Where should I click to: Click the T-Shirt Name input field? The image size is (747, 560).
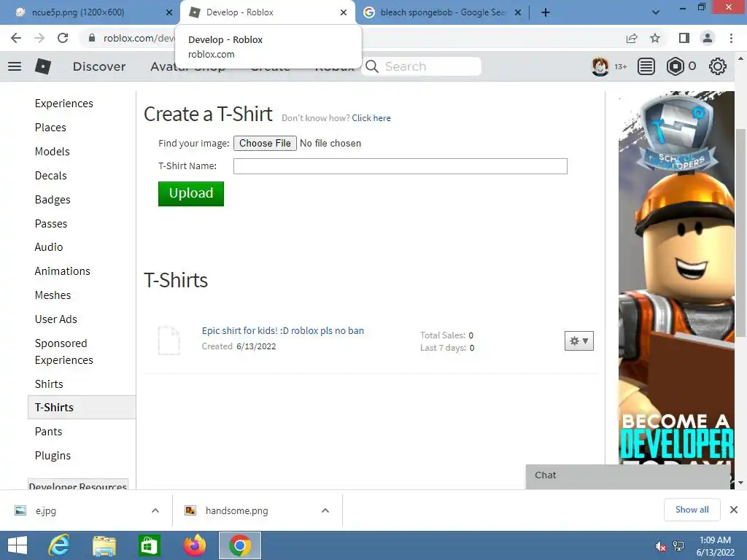click(400, 166)
